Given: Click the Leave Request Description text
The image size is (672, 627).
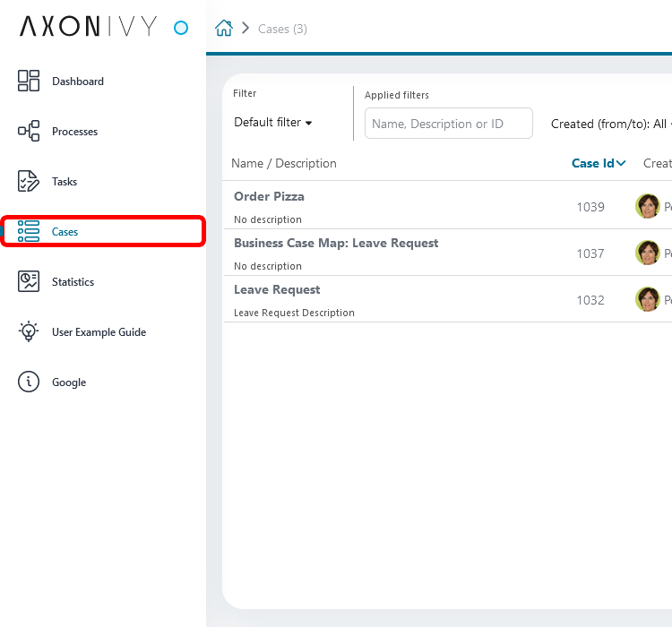Looking at the screenshot, I should 294,313.
